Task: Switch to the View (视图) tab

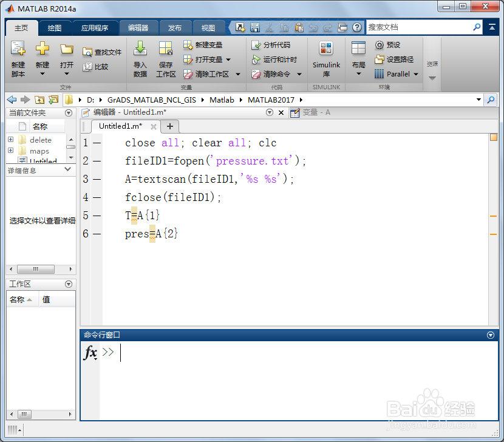Action: tap(208, 28)
